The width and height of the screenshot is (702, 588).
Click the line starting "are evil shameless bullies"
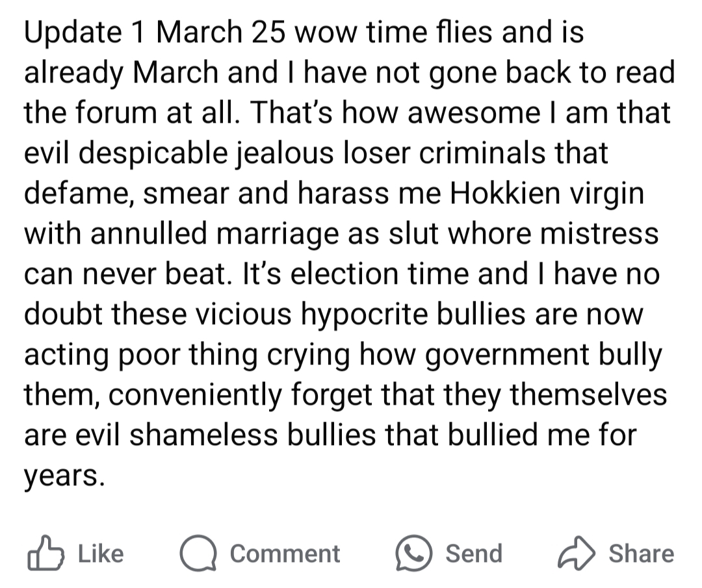coord(330,435)
